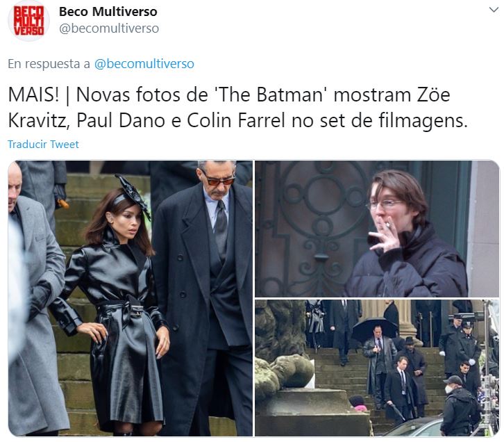Open the church steps umbrella photo
This screenshot has height=442, width=504.
(377, 368)
